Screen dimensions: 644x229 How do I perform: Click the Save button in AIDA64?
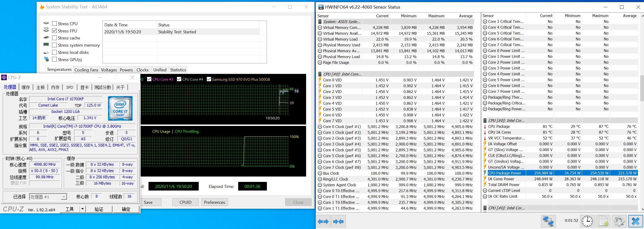148,202
